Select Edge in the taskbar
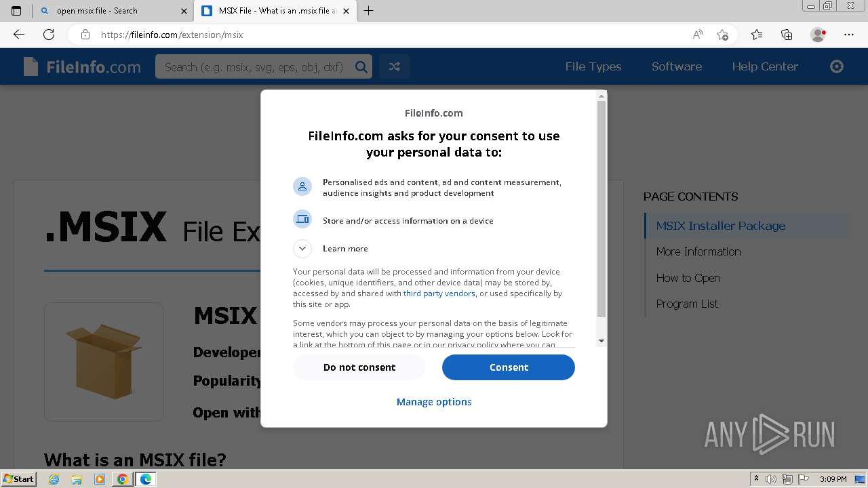 point(146,479)
